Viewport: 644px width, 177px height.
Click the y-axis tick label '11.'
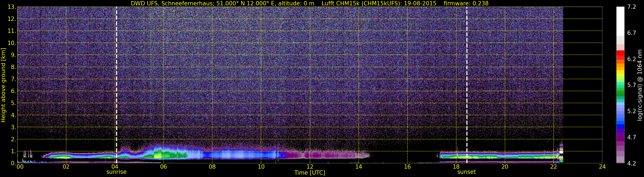(x=12, y=31)
